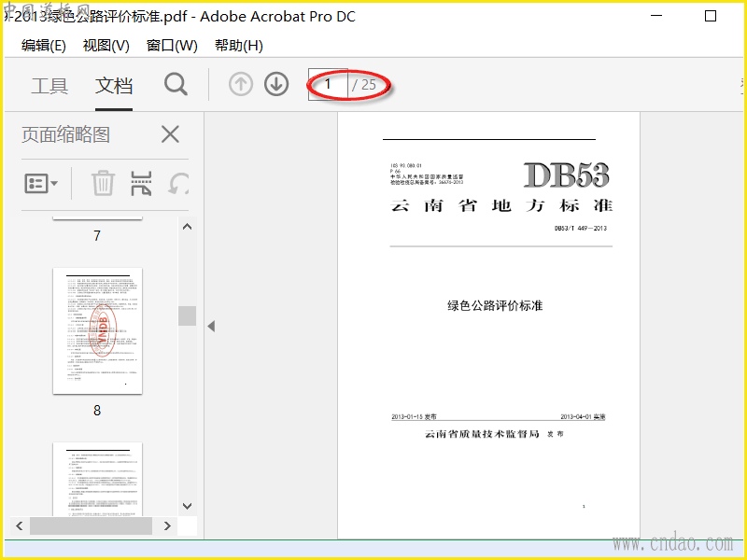The image size is (747, 560).
Task: Click the total page count '/ 25'
Action: click(x=364, y=85)
